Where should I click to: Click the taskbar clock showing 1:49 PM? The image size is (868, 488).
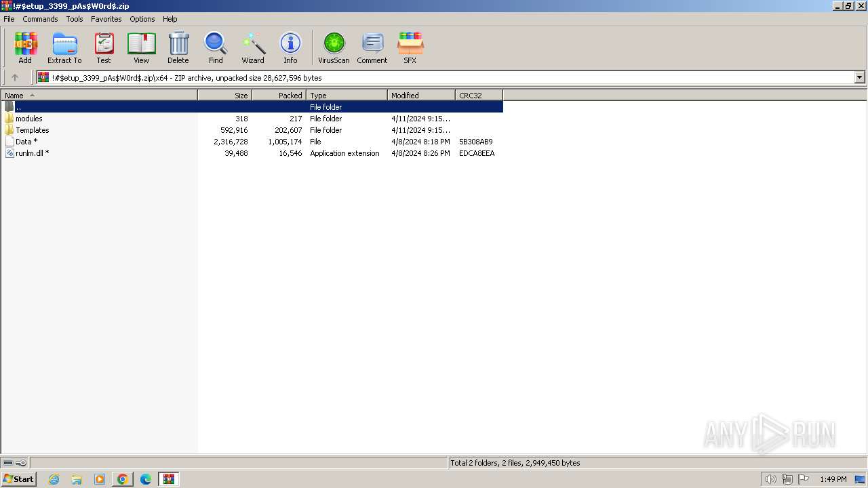pos(833,479)
